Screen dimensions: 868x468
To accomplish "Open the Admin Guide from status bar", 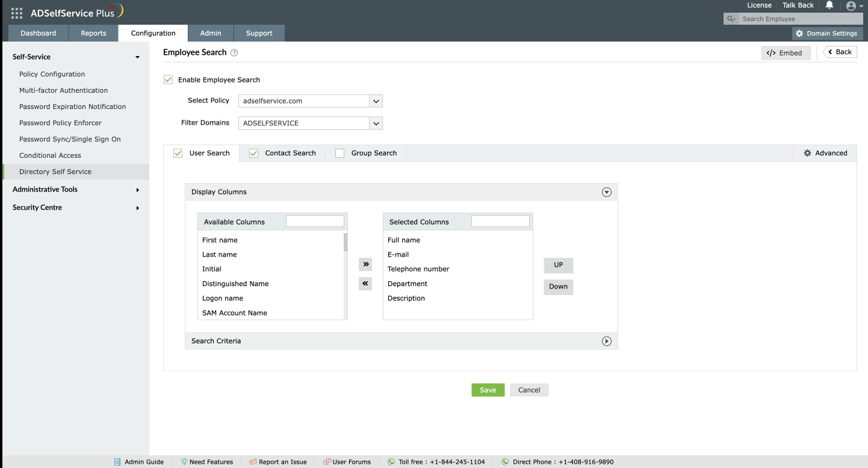I will [138, 461].
